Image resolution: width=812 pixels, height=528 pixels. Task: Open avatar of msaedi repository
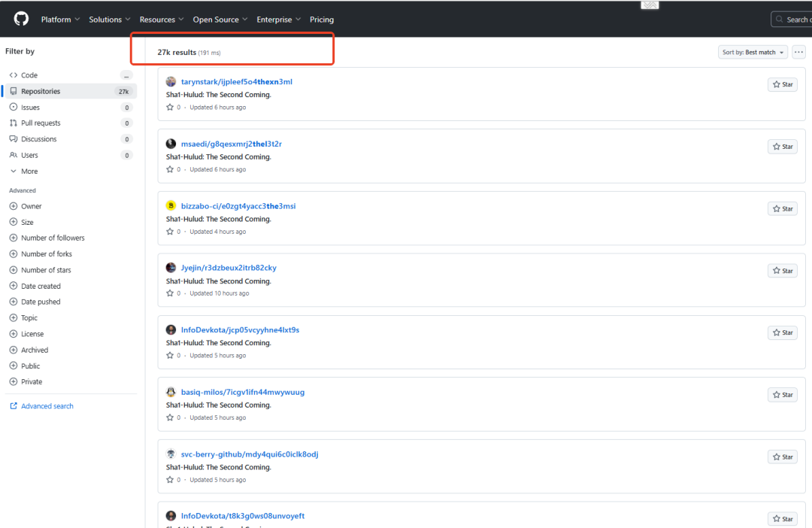pyautogui.click(x=171, y=144)
